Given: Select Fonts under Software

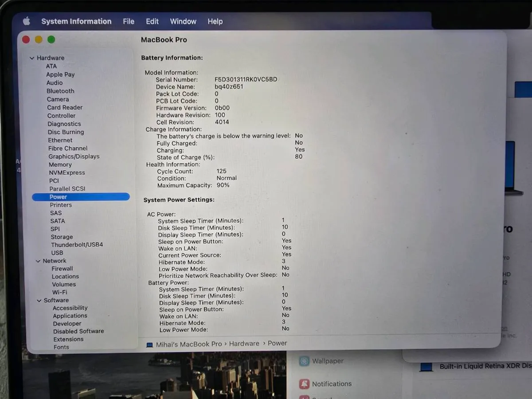Looking at the screenshot, I should 61,348.
